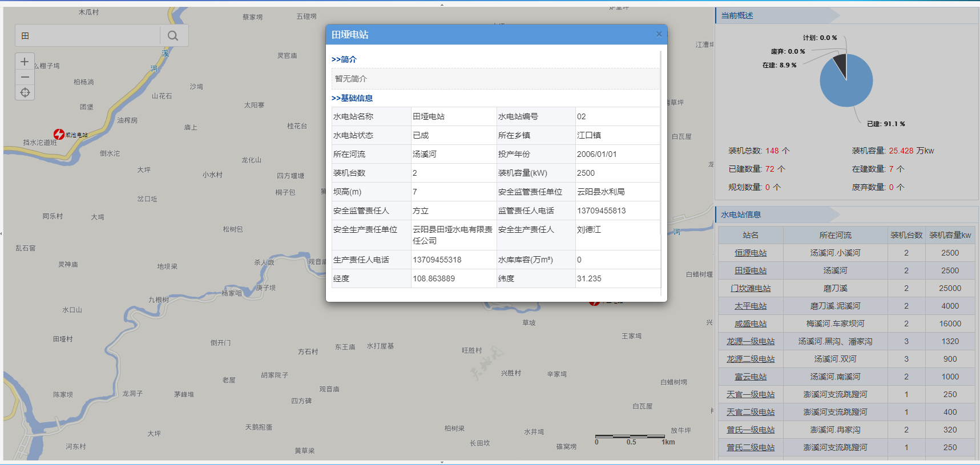Click the 咸池电站 red lightning marker
The width and height of the screenshot is (980, 465).
[59, 134]
